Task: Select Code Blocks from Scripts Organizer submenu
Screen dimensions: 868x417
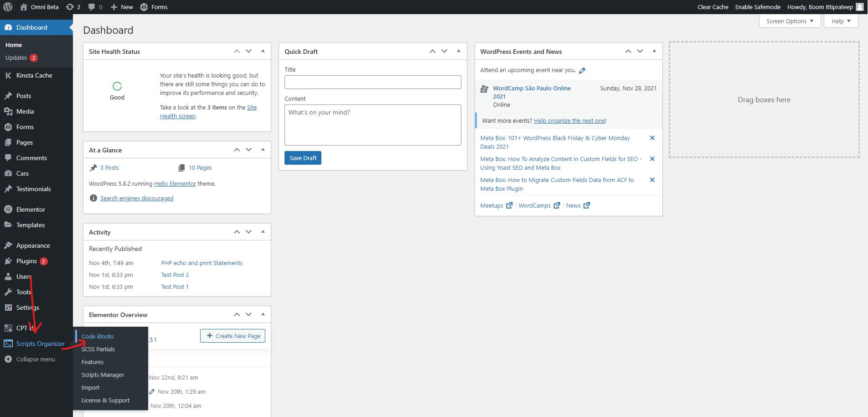Action: 98,336
